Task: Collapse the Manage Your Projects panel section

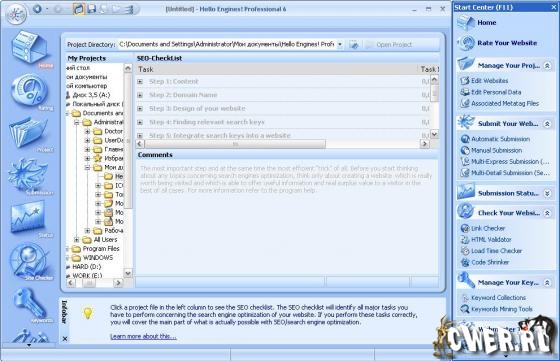Action: (547, 66)
